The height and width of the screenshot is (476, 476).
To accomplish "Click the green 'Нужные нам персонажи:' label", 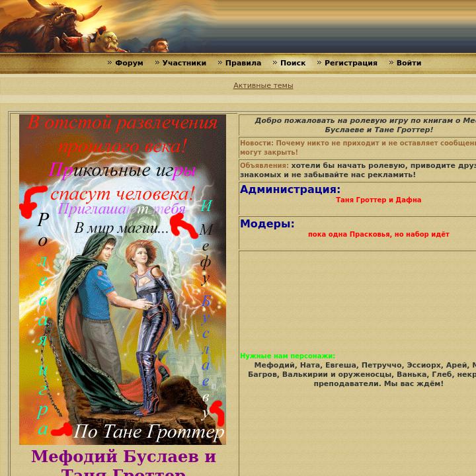I will point(288,356).
